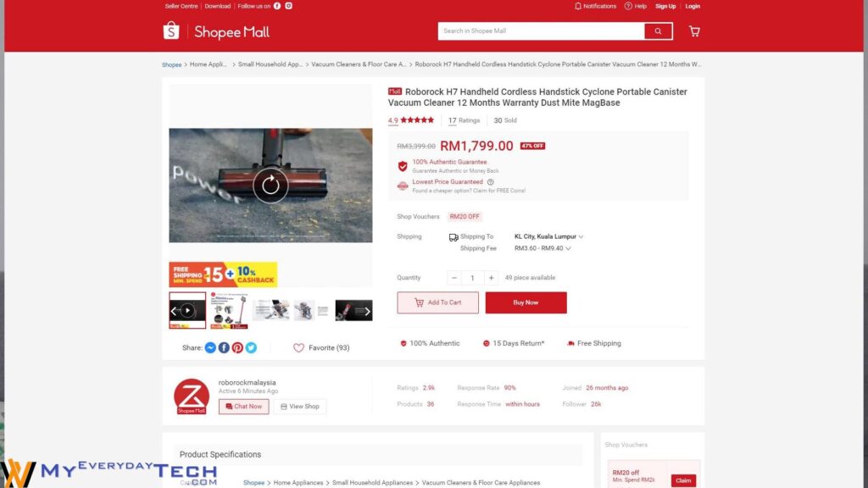The height and width of the screenshot is (488, 868).
Task: Share product on Twitter
Action: 251,347
